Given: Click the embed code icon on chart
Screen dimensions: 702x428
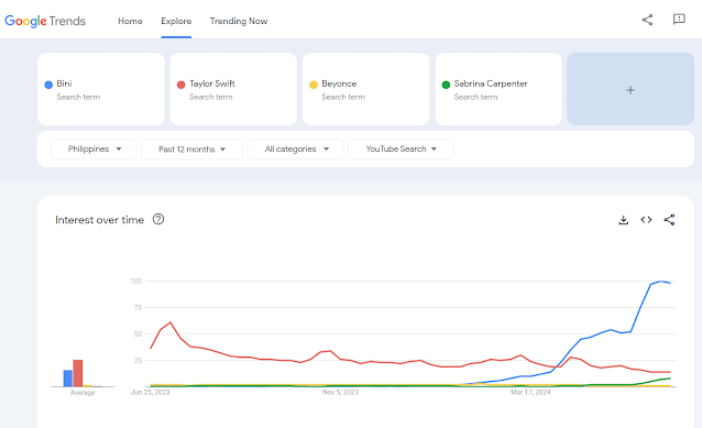Looking at the screenshot, I should point(646,220).
